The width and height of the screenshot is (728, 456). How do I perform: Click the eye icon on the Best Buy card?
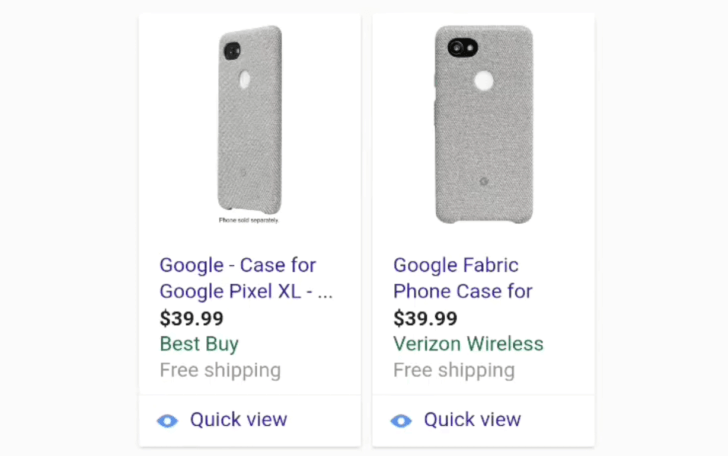click(168, 421)
